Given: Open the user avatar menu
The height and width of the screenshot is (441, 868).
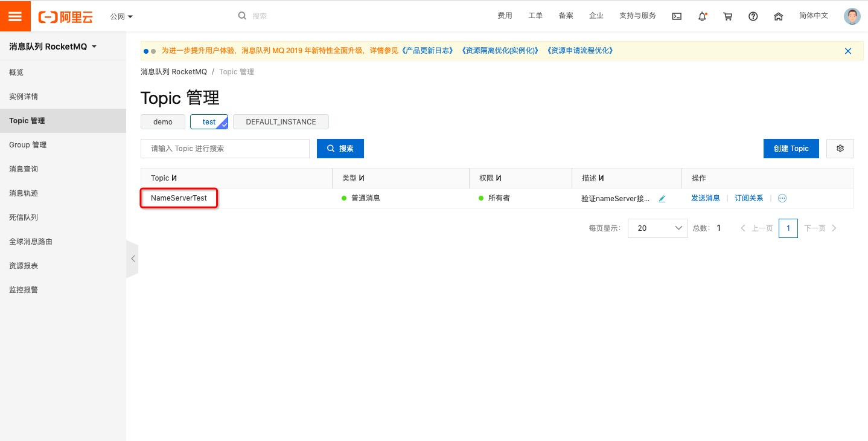Looking at the screenshot, I should [x=852, y=16].
